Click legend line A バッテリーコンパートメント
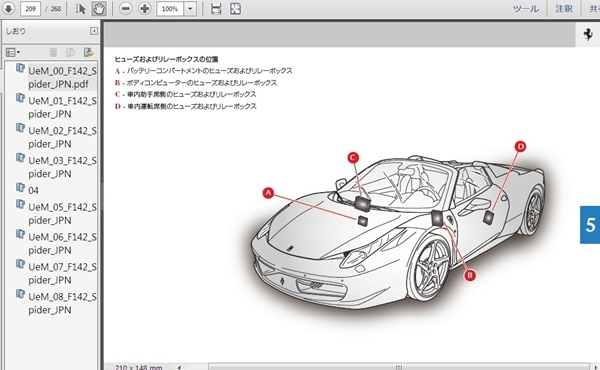This screenshot has width=600, height=370. [204, 71]
